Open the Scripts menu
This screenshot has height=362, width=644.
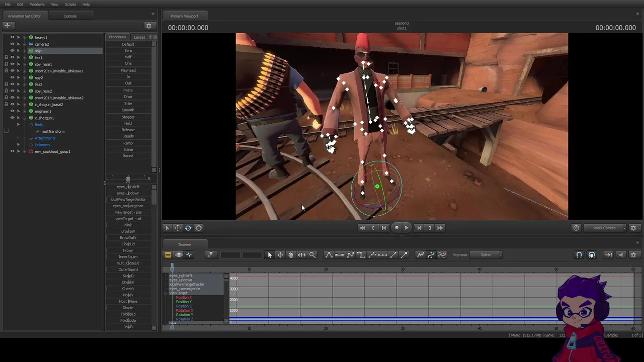point(70,5)
